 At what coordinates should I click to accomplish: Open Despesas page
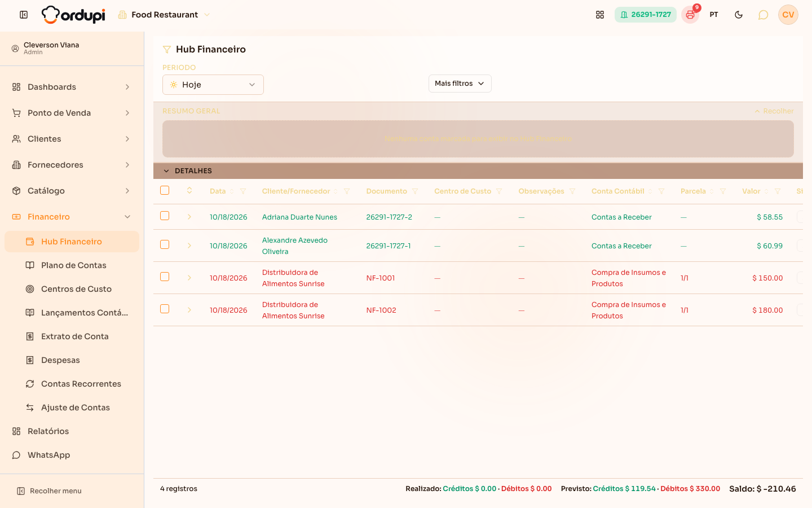point(72,360)
